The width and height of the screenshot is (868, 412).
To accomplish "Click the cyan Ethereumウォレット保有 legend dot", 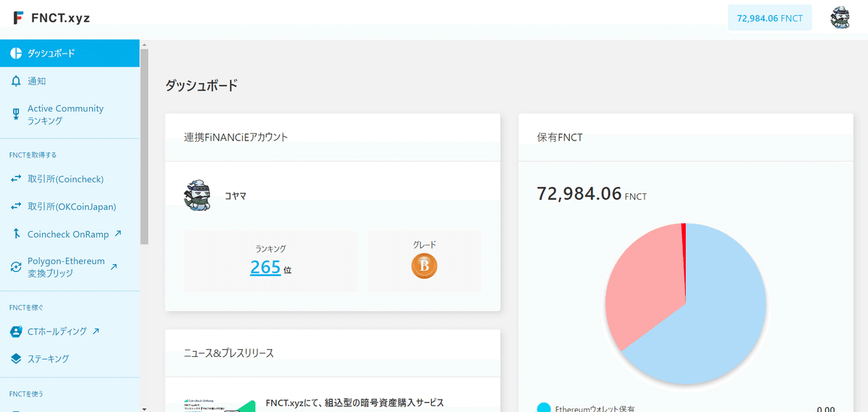I will (544, 408).
